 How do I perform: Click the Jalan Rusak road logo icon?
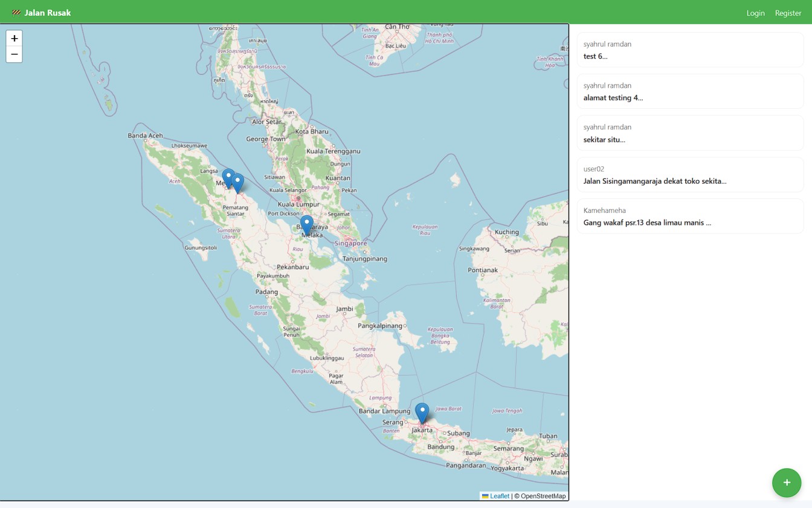(x=16, y=13)
